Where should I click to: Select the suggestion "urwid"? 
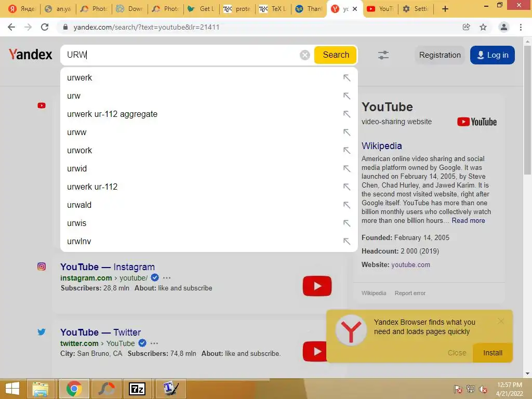pos(209,169)
